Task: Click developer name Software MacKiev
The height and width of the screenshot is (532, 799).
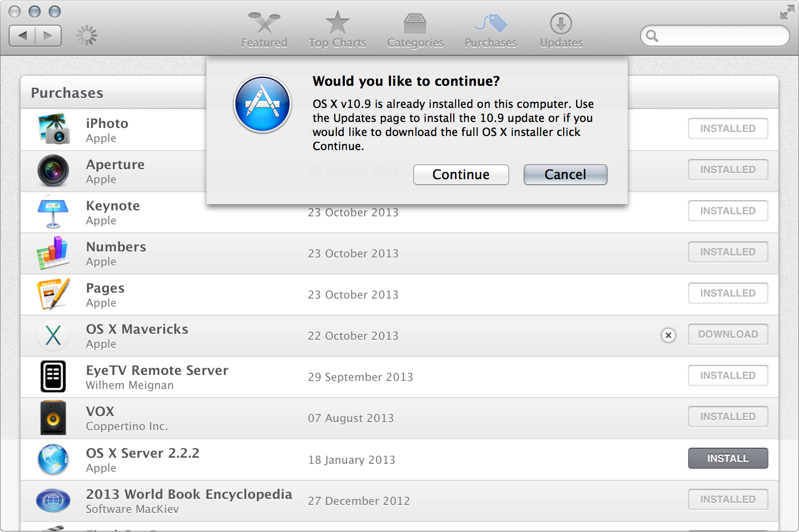Action: [132, 509]
